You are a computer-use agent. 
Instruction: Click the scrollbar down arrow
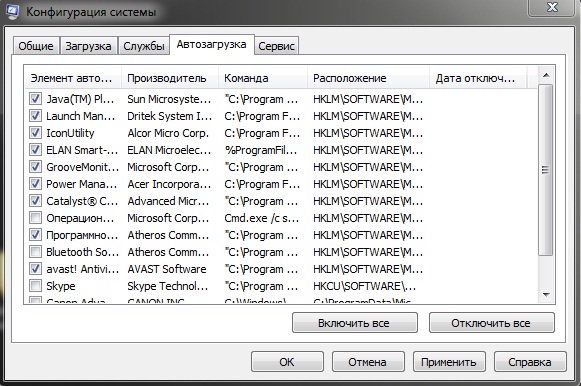[545, 295]
